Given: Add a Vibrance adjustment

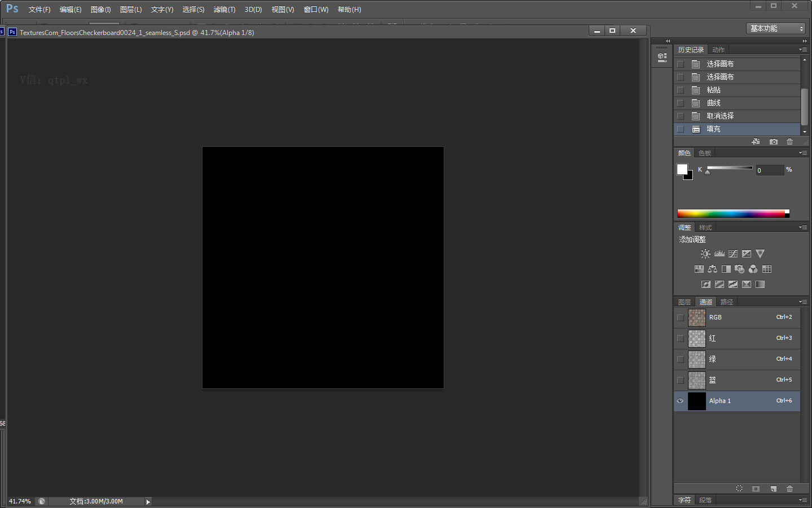Looking at the screenshot, I should (x=760, y=254).
